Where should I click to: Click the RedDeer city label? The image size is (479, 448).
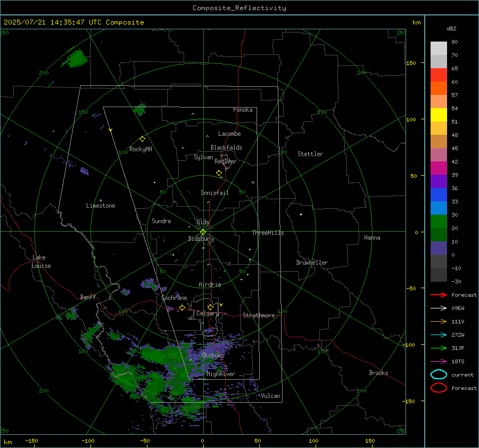(226, 161)
